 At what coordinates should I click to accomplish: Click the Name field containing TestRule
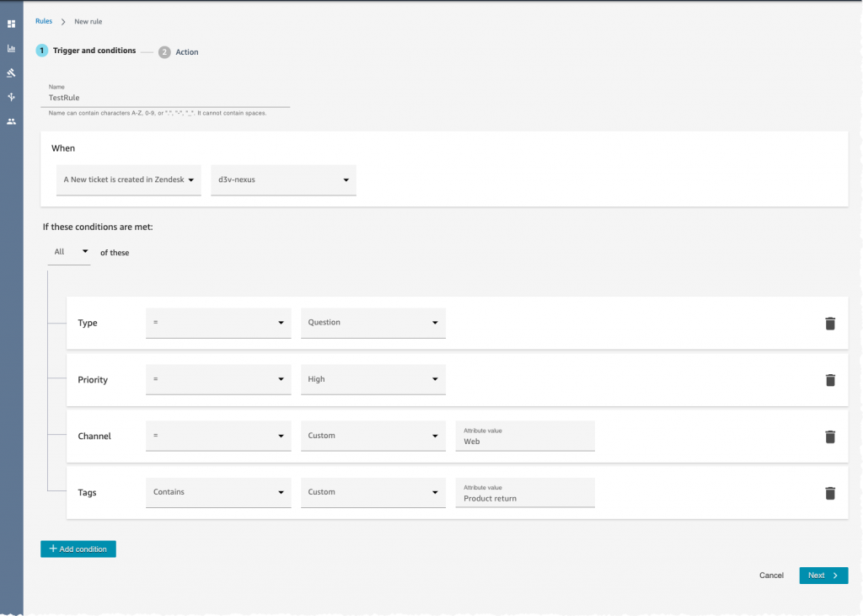(169, 98)
